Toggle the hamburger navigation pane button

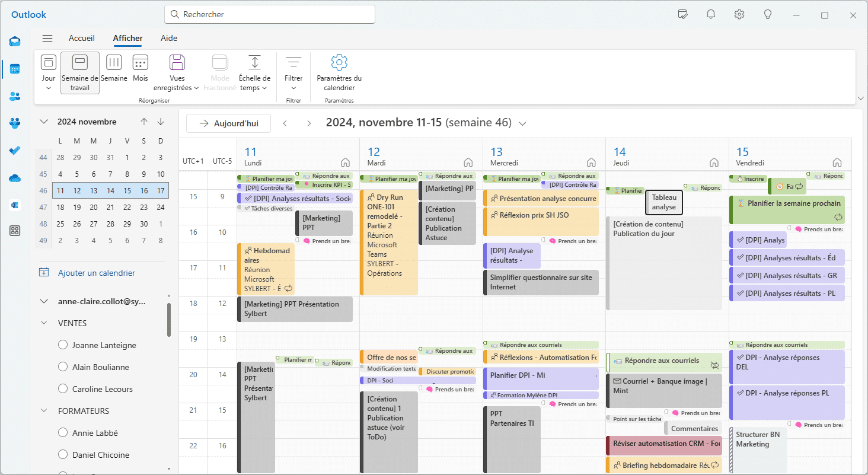pos(47,39)
